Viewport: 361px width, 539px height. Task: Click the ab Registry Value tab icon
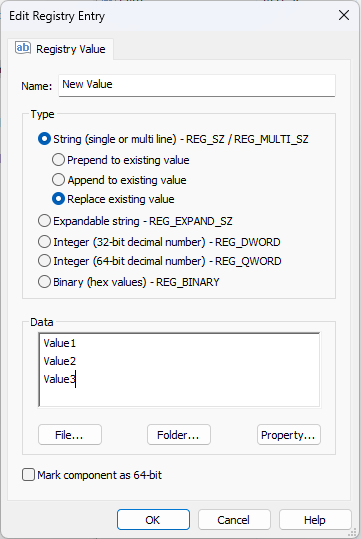[x=23, y=48]
